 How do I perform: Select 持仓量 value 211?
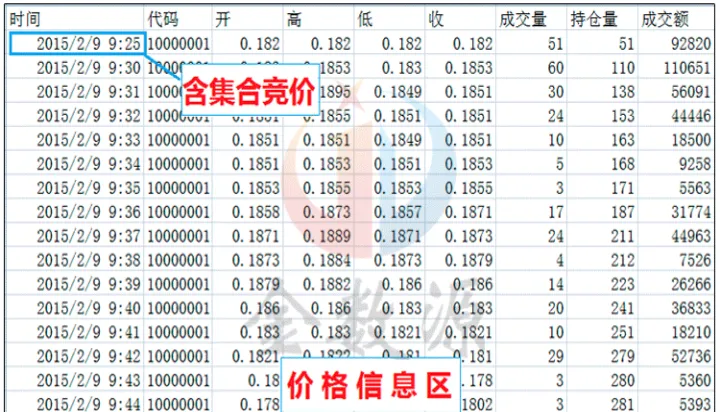623,236
